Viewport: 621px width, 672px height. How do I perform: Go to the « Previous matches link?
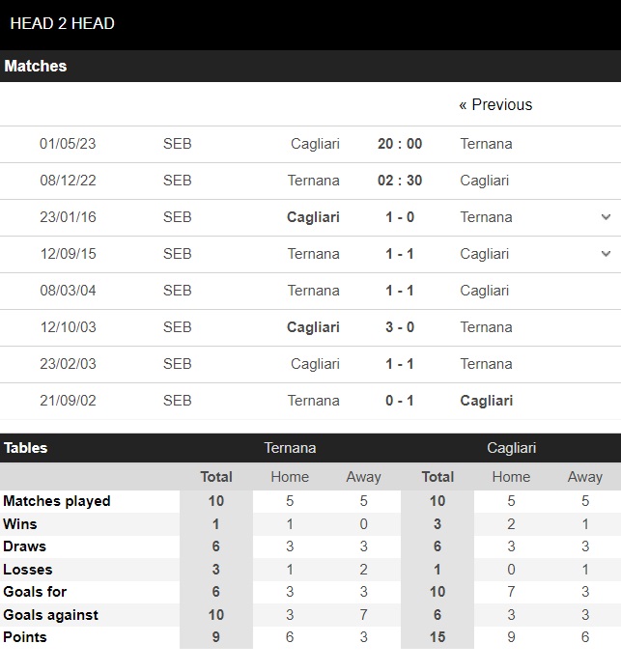pos(495,104)
